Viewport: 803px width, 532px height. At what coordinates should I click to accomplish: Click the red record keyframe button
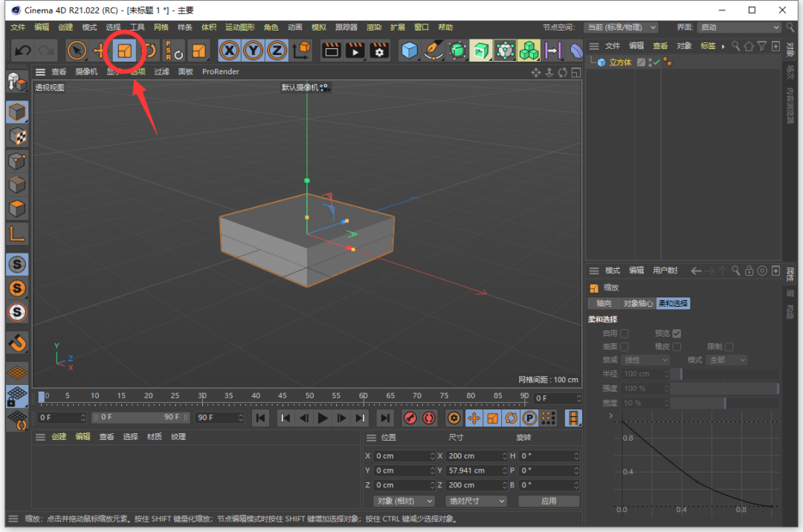(x=409, y=418)
